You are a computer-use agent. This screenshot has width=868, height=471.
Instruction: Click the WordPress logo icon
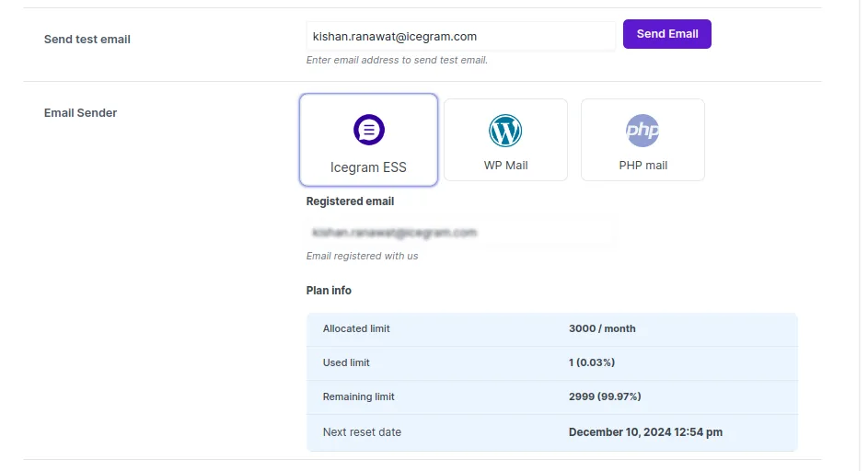505,131
